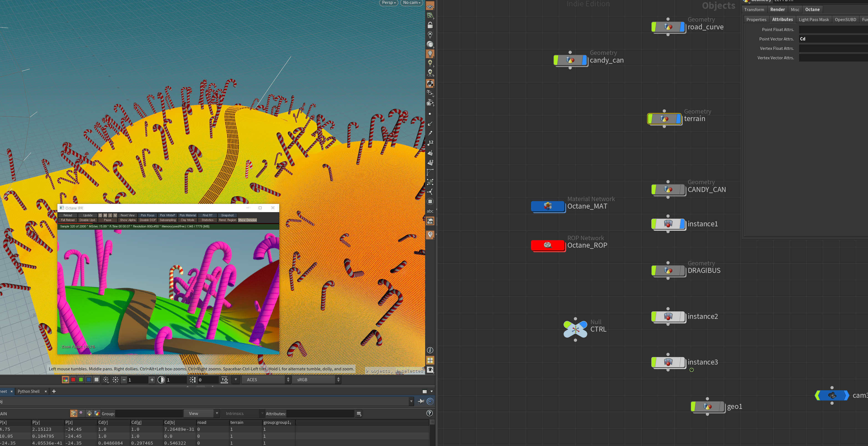Click the Octane_ROP node icon
The image size is (868, 446).
547,245
